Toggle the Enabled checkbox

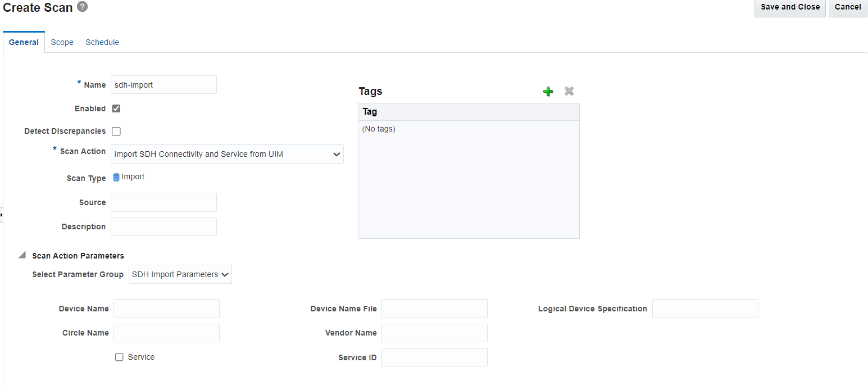(116, 108)
